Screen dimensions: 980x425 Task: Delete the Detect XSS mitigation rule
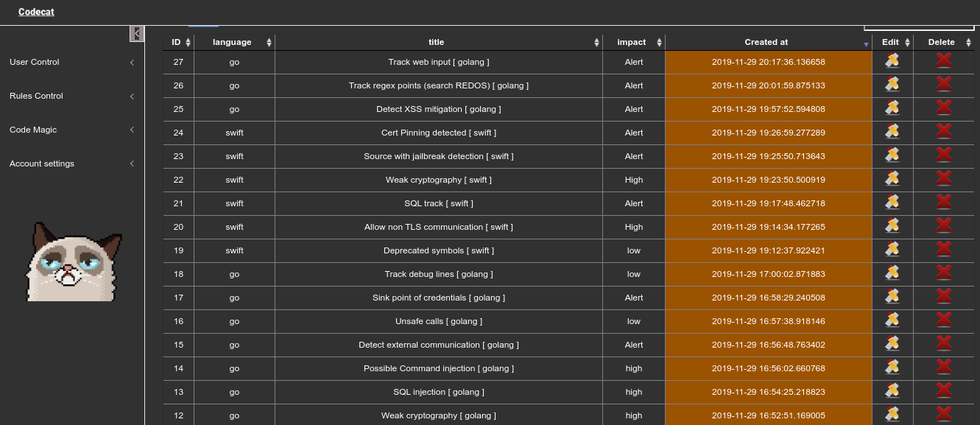pyautogui.click(x=943, y=109)
